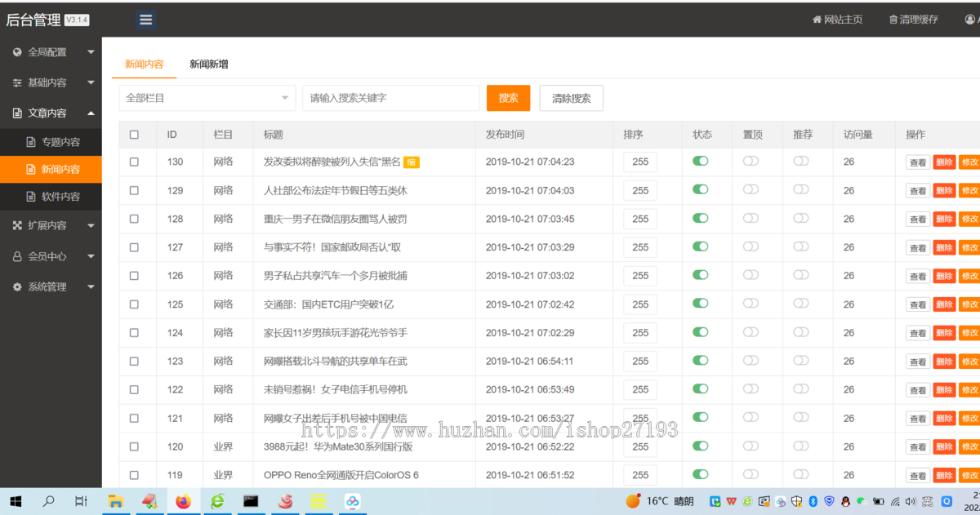Open Firefox from the taskbar
980x515 pixels.
pyautogui.click(x=183, y=501)
